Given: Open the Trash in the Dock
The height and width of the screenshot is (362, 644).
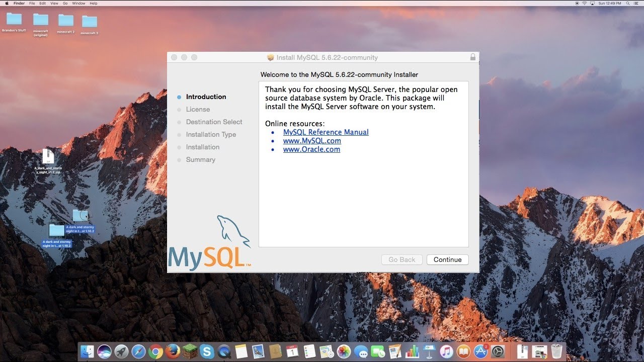Looking at the screenshot, I should 557,351.
